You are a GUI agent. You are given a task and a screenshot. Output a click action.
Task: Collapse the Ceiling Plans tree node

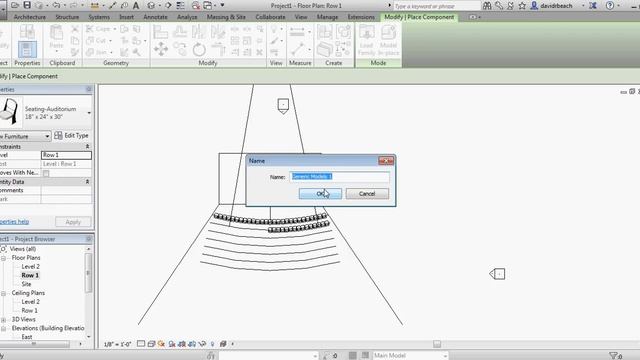tap(3, 293)
